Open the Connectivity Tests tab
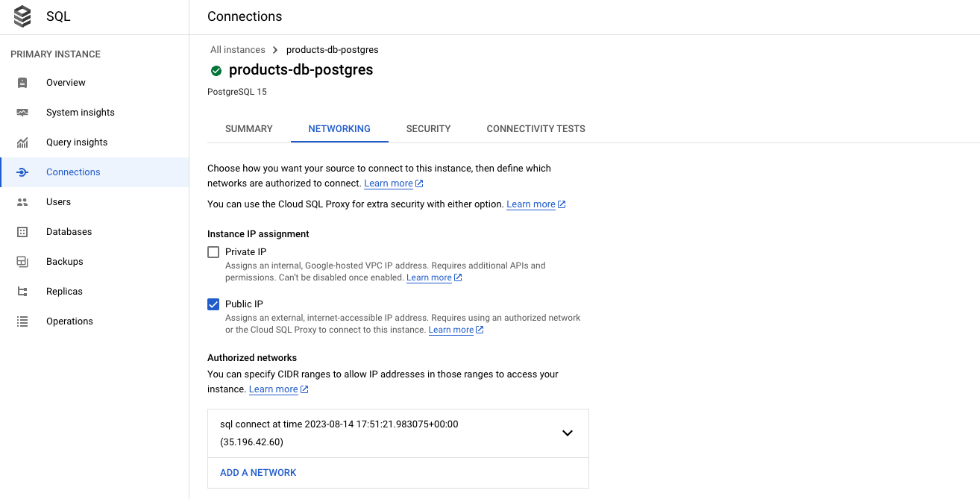This screenshot has height=499, width=980. (x=535, y=129)
